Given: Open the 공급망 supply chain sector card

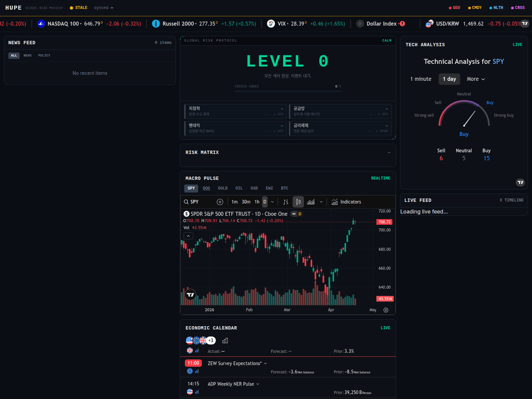Looking at the screenshot, I should 340,111.
